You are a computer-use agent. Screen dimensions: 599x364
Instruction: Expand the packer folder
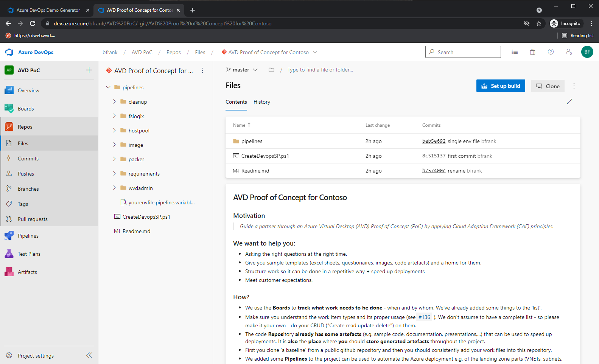tap(114, 159)
